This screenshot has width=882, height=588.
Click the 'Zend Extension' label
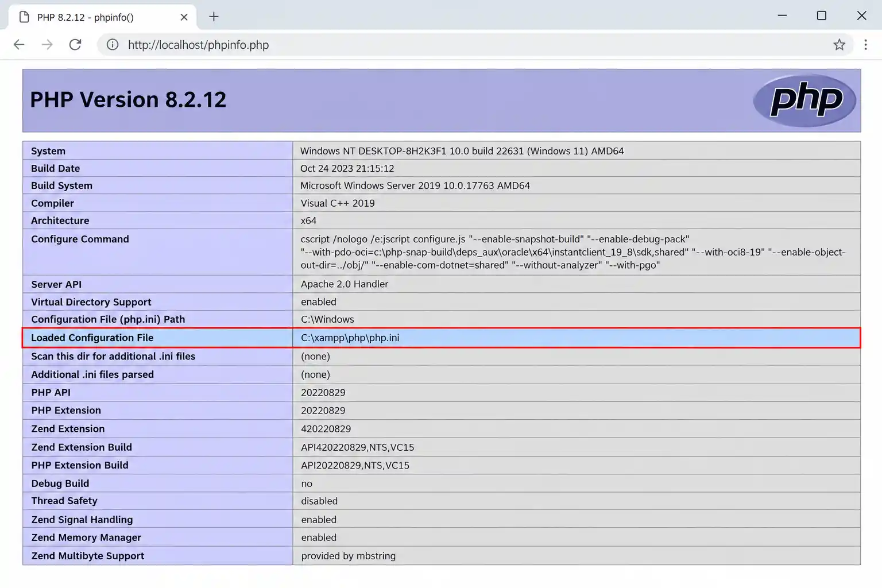[68, 428]
